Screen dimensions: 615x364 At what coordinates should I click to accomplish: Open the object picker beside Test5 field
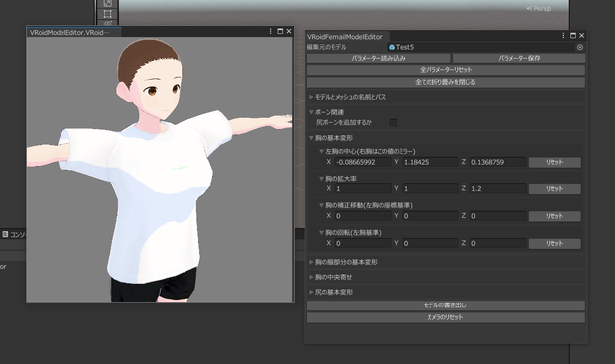pyautogui.click(x=580, y=47)
